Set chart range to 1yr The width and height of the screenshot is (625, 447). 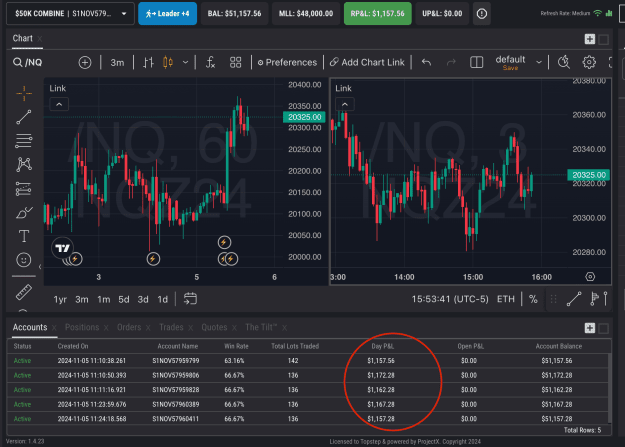click(x=60, y=299)
